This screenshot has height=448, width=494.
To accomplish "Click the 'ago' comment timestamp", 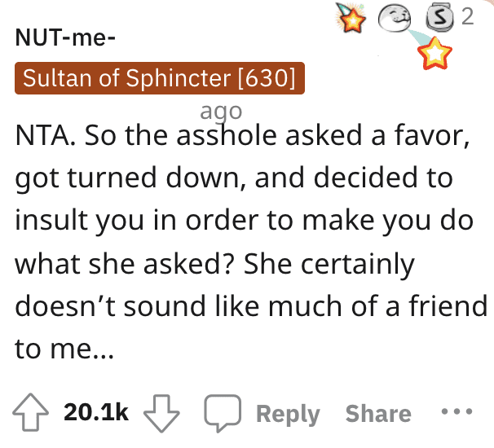I will coord(221,111).
